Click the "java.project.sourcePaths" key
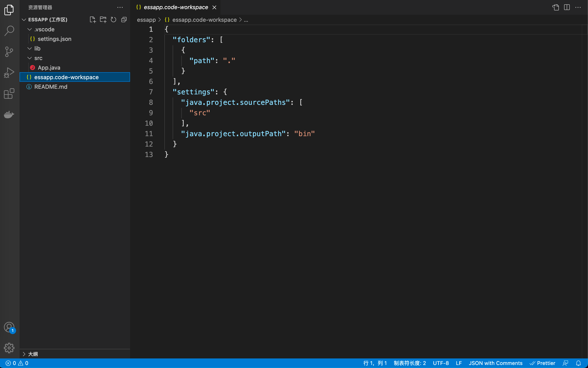 point(235,102)
